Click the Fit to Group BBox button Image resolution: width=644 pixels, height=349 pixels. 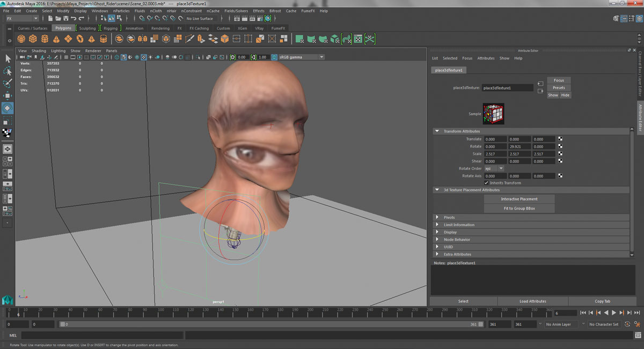pos(519,208)
